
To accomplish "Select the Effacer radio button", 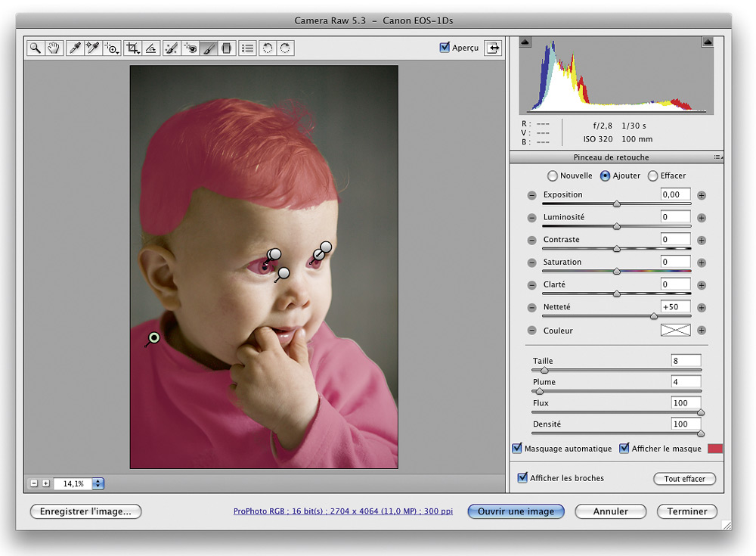I will click(652, 175).
